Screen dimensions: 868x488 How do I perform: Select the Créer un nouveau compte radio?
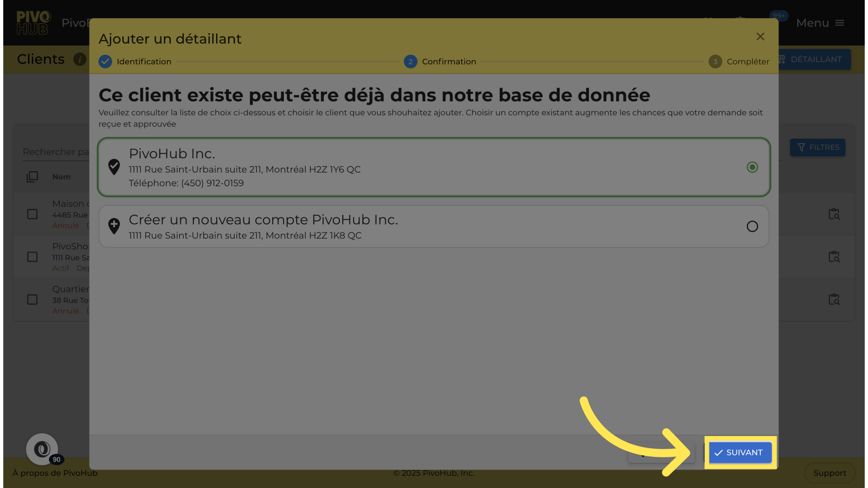(752, 226)
